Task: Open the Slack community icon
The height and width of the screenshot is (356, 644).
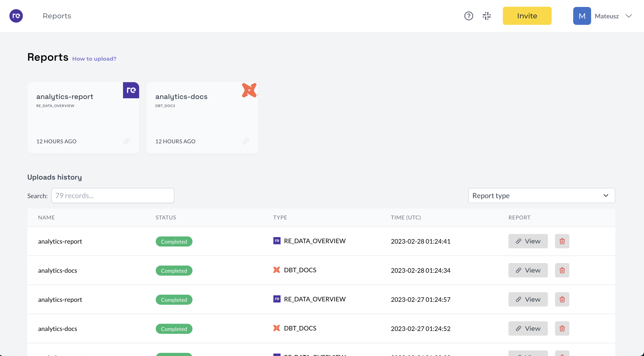Action: (x=486, y=16)
